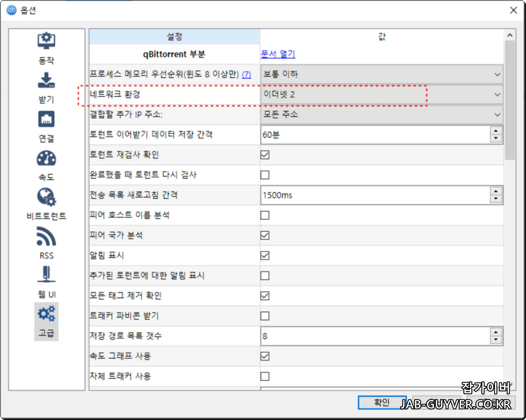Viewport: 526px width, 420px height.
Task: Select the qBittorrent 부분 section heading
Action: tap(174, 54)
